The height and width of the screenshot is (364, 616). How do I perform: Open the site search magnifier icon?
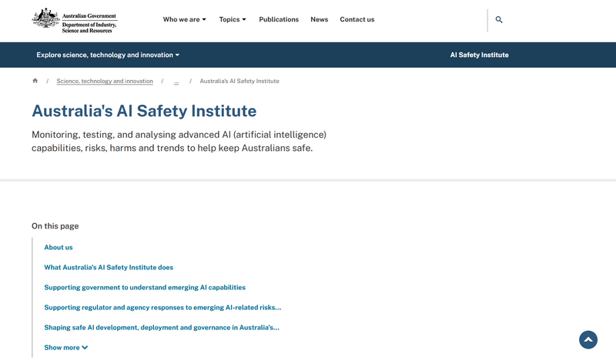click(498, 20)
